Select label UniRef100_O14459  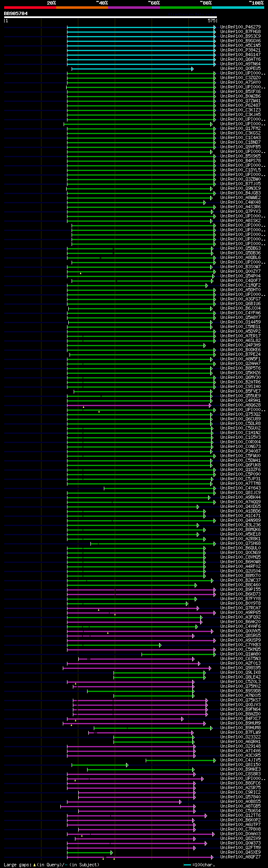tap(240, 322)
